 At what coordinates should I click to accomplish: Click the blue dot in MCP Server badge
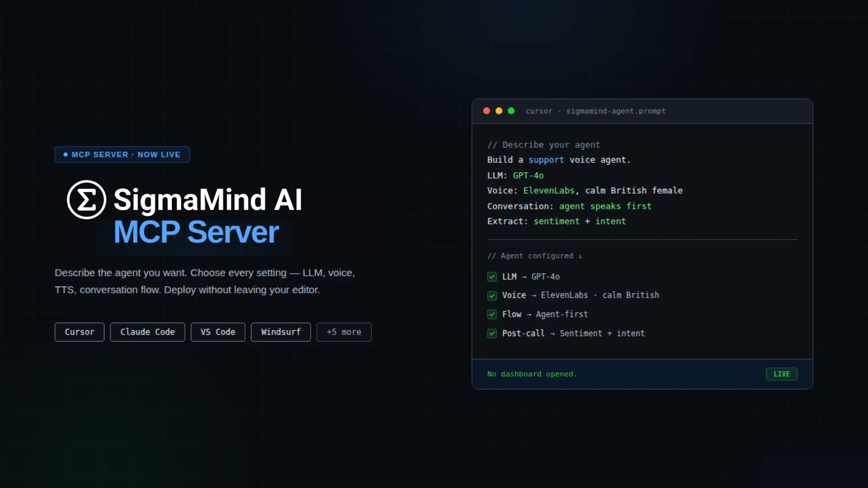point(66,155)
